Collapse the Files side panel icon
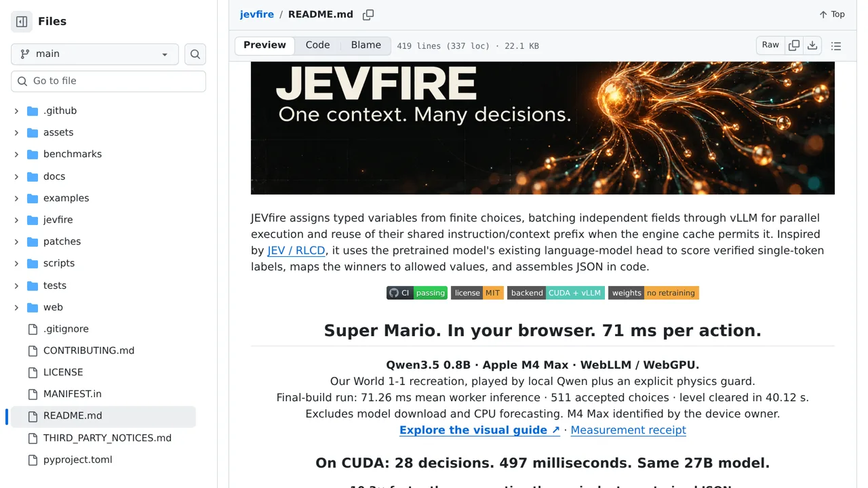The height and width of the screenshot is (488, 868). tap(22, 22)
